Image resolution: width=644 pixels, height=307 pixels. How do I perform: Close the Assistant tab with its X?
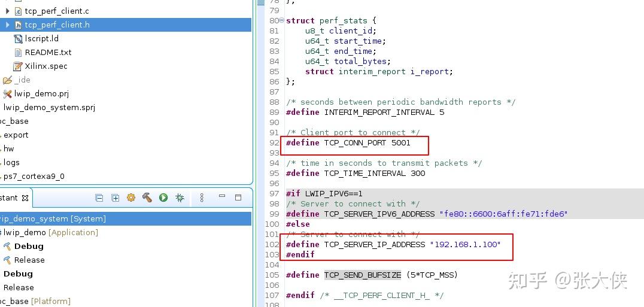pyautogui.click(x=25, y=198)
